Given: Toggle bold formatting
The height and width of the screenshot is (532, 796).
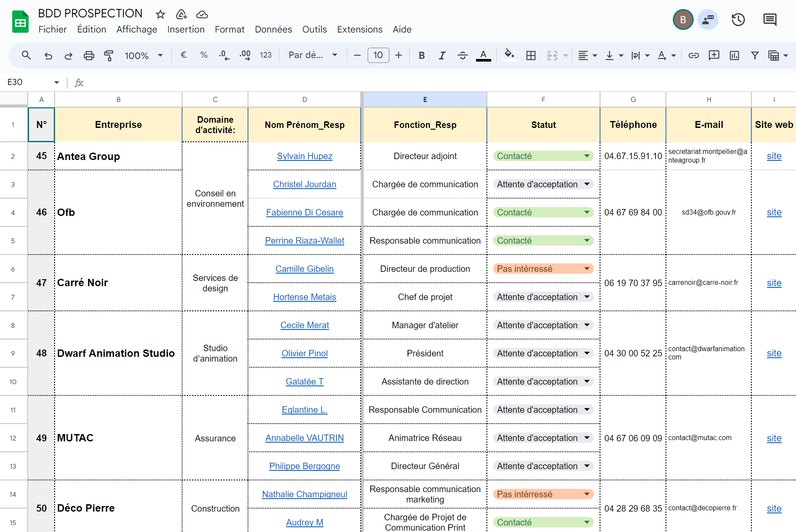Looking at the screenshot, I should [421, 55].
